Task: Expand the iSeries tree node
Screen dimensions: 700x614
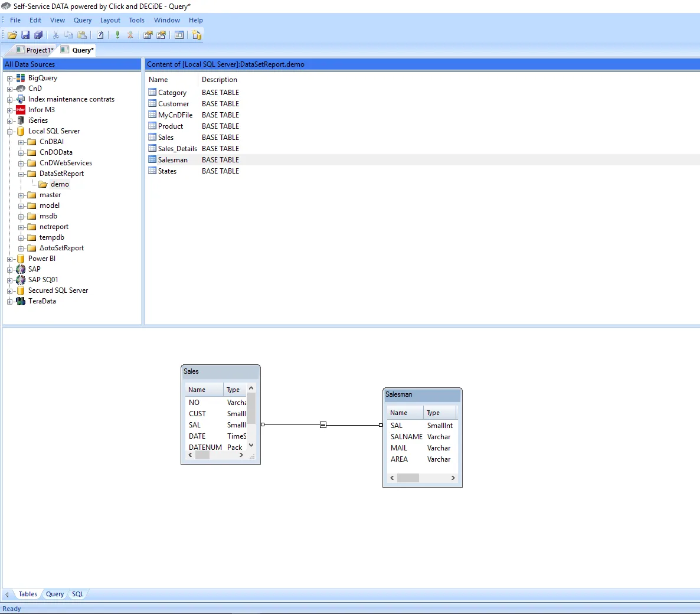Action: pyautogui.click(x=9, y=120)
